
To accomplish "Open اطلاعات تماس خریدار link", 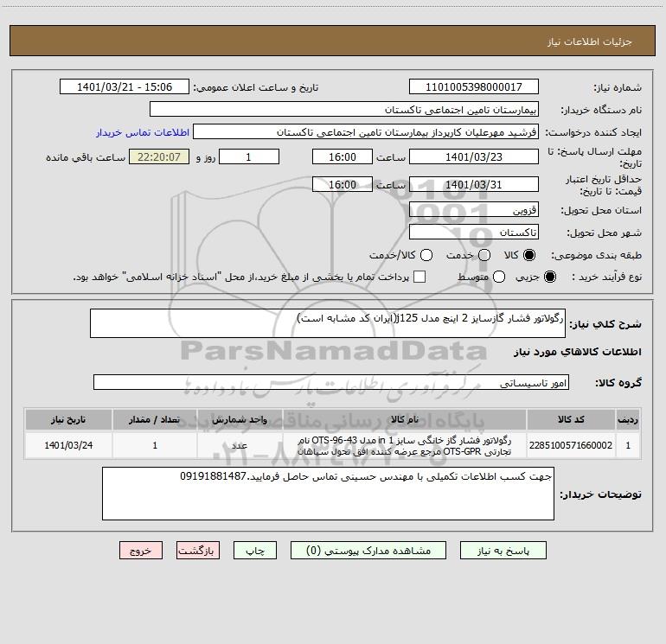I will (143, 132).
